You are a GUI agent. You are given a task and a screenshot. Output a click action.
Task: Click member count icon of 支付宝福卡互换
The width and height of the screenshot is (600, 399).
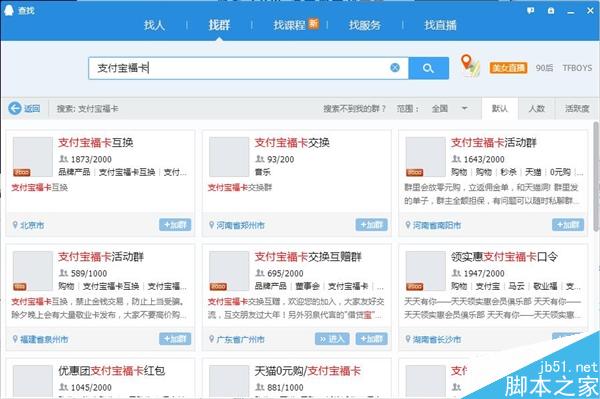coord(63,159)
